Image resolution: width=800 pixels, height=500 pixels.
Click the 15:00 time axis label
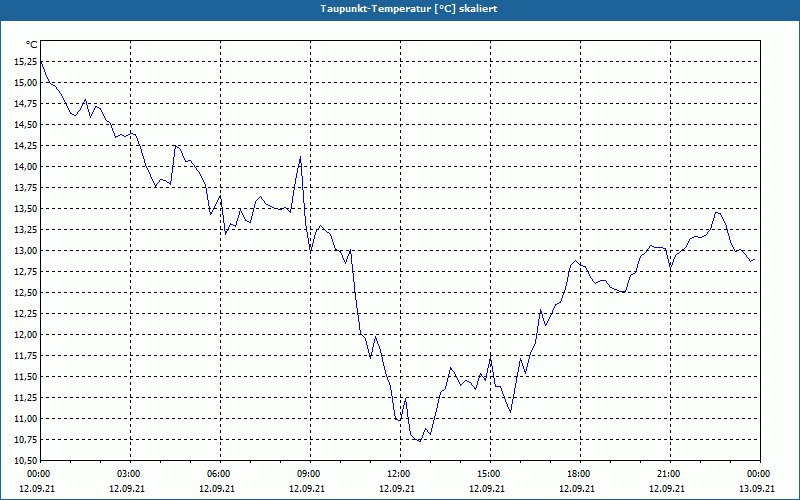[x=490, y=473]
